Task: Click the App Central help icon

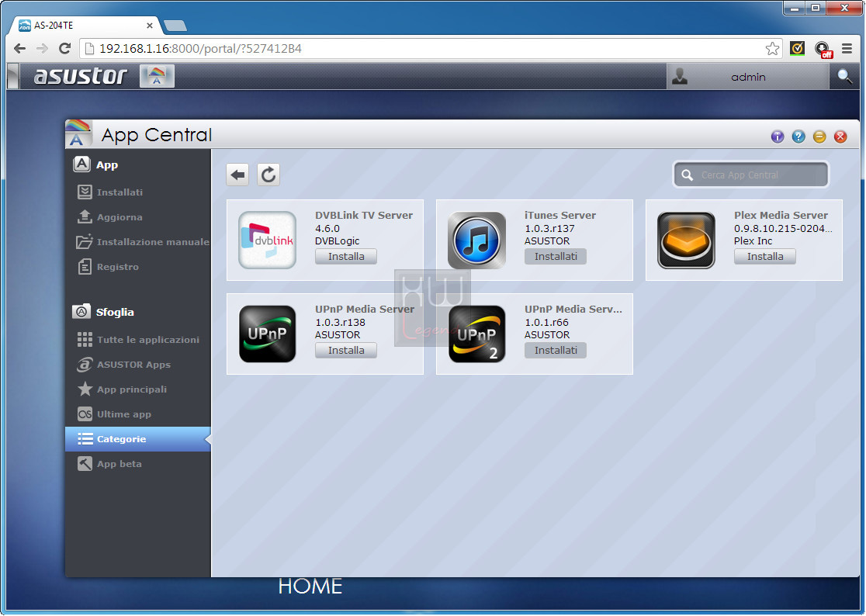Action: pyautogui.click(x=798, y=137)
